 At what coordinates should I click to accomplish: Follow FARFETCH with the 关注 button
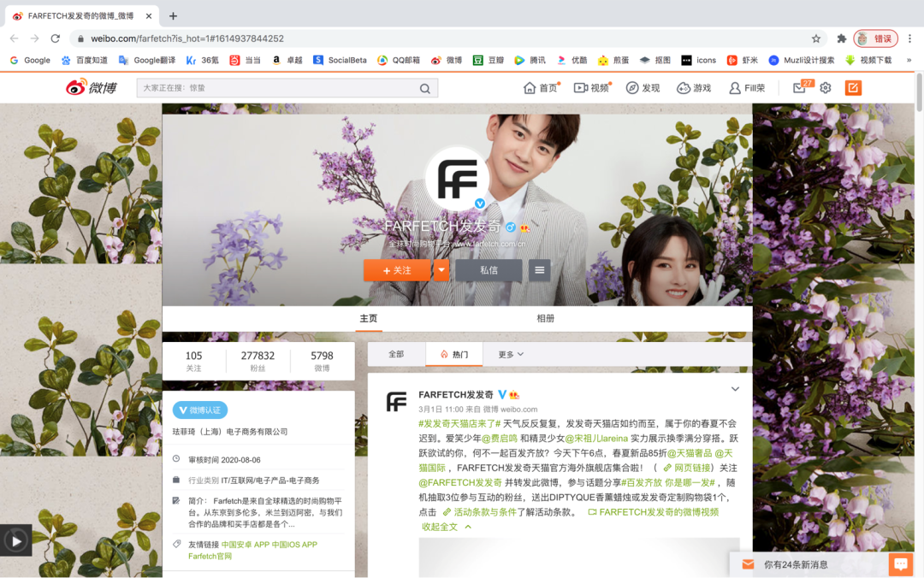(x=397, y=270)
